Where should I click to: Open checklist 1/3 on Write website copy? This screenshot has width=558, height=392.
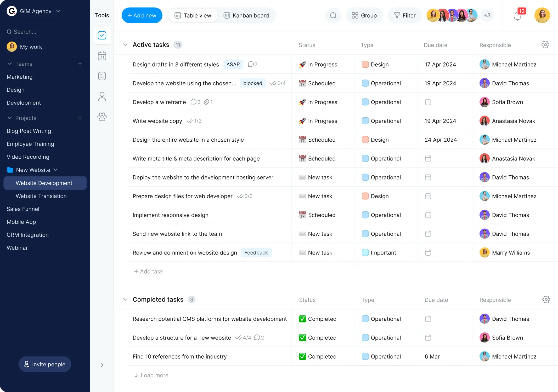[194, 121]
